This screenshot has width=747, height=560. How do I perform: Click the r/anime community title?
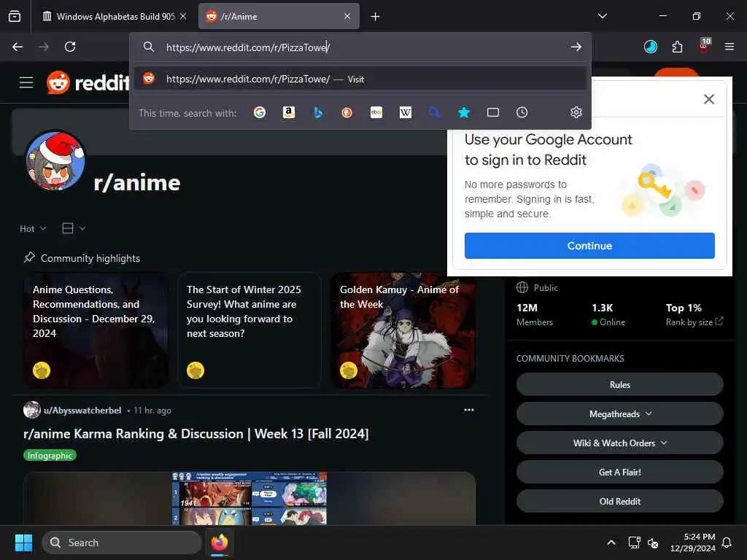(x=137, y=183)
